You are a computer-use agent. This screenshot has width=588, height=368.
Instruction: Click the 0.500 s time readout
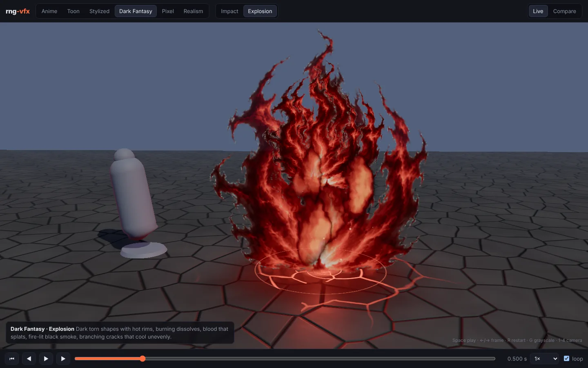point(517,359)
